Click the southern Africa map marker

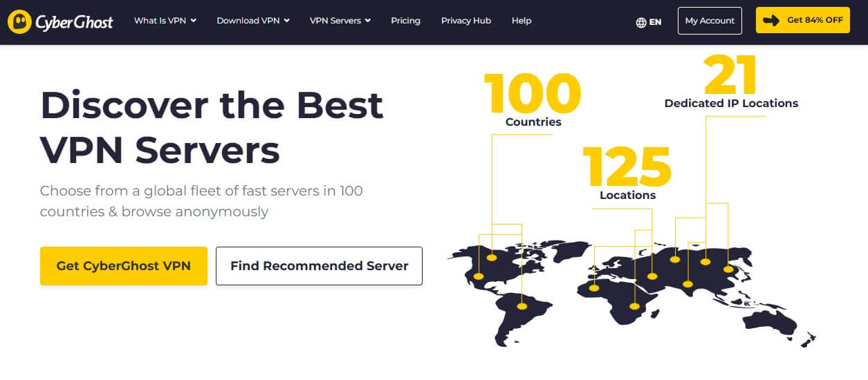pos(634,306)
